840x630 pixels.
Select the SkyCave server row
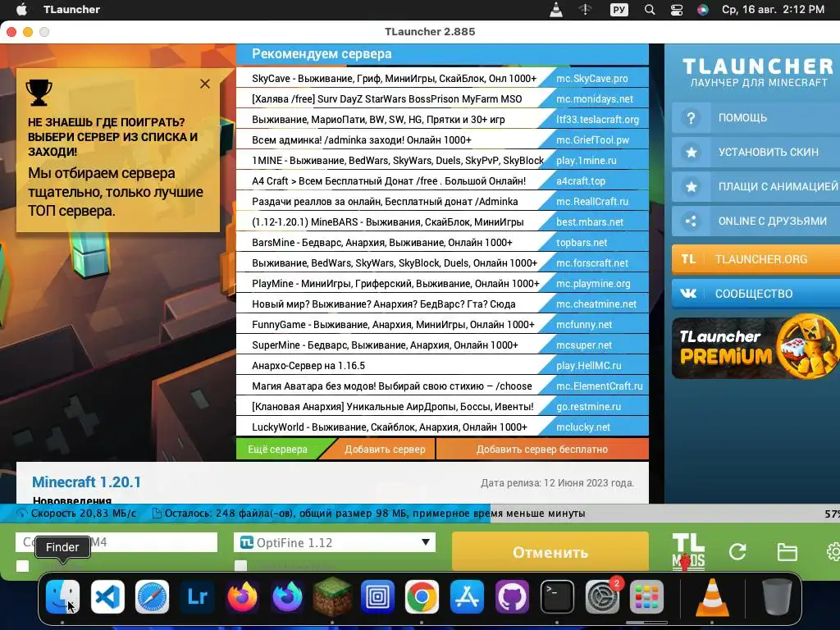(x=442, y=78)
